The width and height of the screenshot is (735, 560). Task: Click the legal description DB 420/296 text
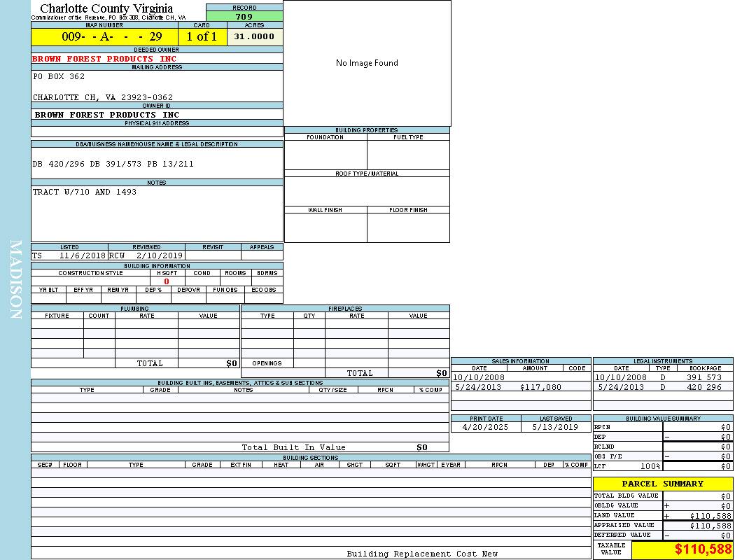point(113,164)
